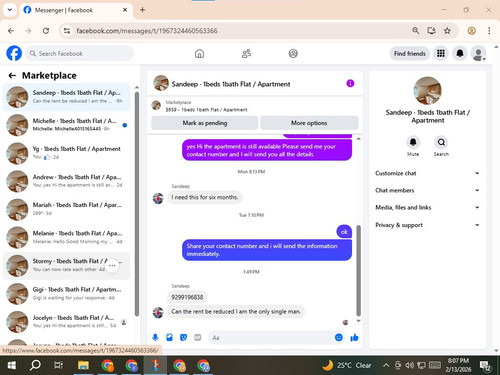The image size is (500, 375).
Task: Reload the page in browser
Action: [x=46, y=31]
